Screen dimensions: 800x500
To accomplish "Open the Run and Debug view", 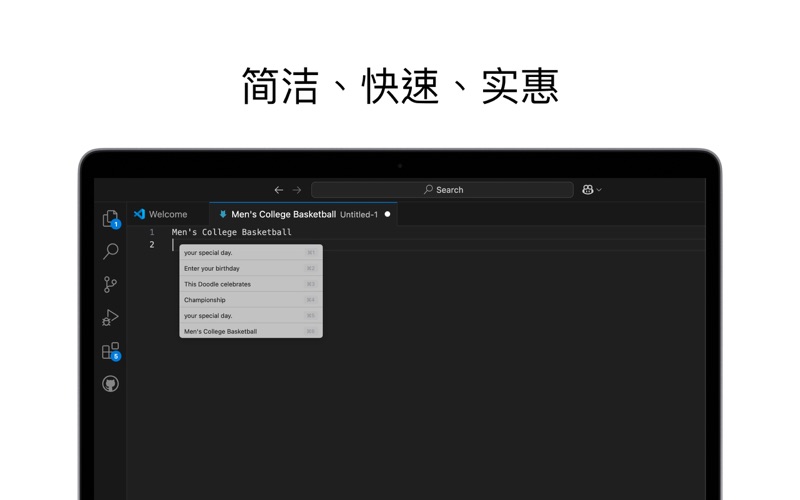I will (x=110, y=317).
